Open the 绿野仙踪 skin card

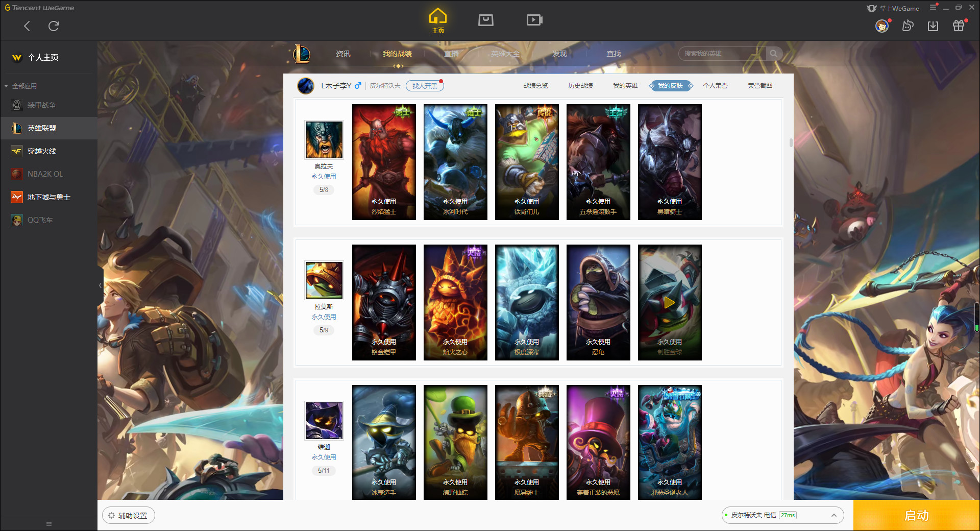(455, 442)
